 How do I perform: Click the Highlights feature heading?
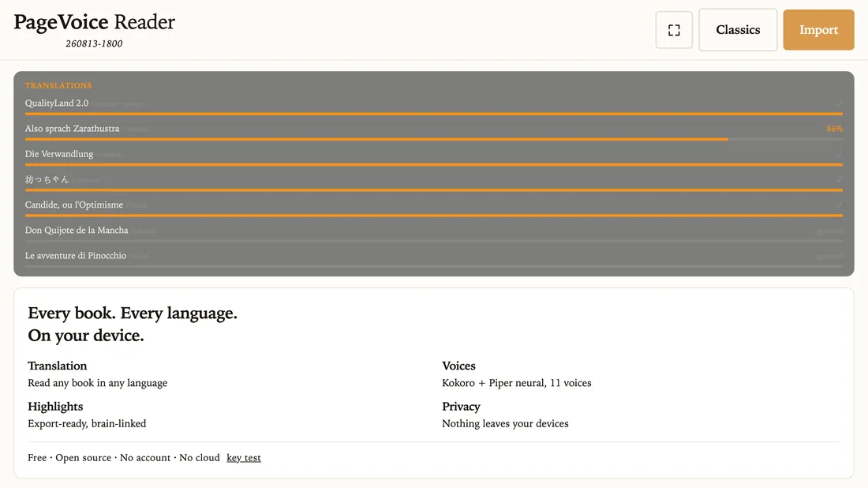55,407
